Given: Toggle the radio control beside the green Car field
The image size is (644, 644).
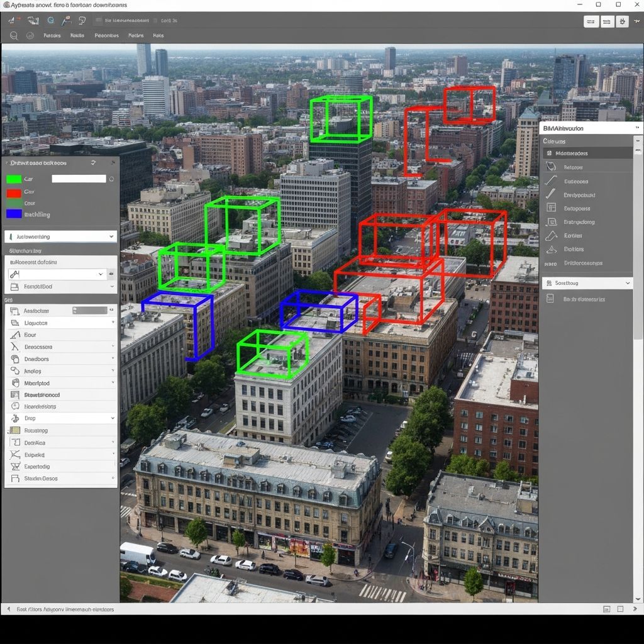Looking at the screenshot, I should click(111, 179).
